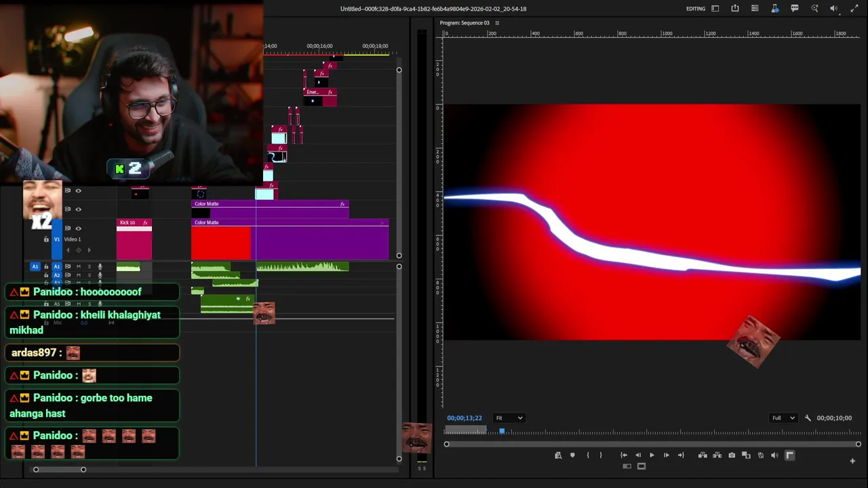This screenshot has height=488, width=868.
Task: Click the Lift button
Action: coord(703,455)
